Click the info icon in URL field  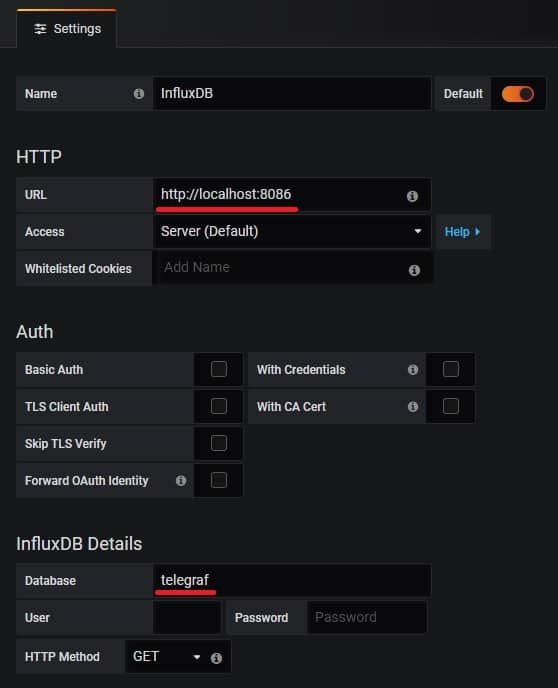click(412, 196)
